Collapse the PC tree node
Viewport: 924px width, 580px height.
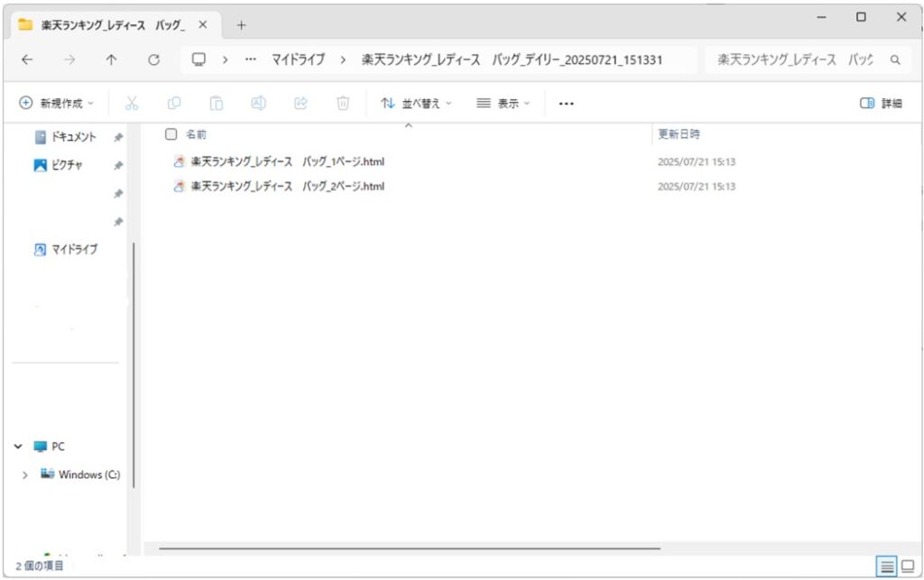click(x=18, y=447)
